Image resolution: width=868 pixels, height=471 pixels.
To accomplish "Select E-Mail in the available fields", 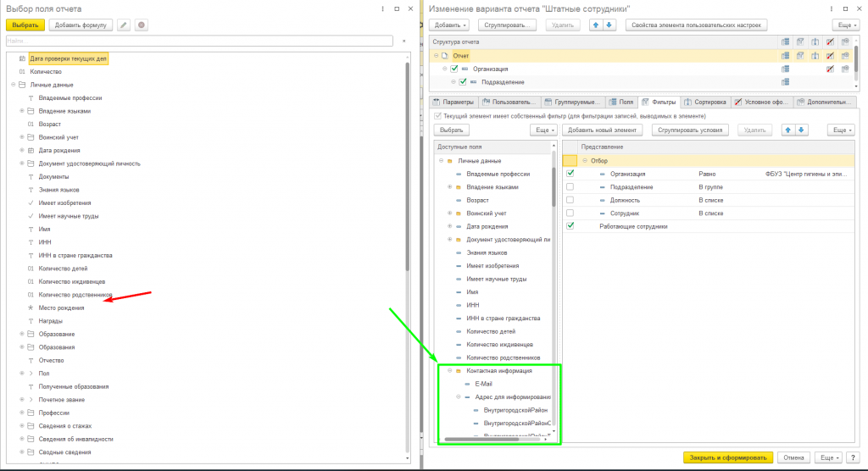I will click(483, 384).
